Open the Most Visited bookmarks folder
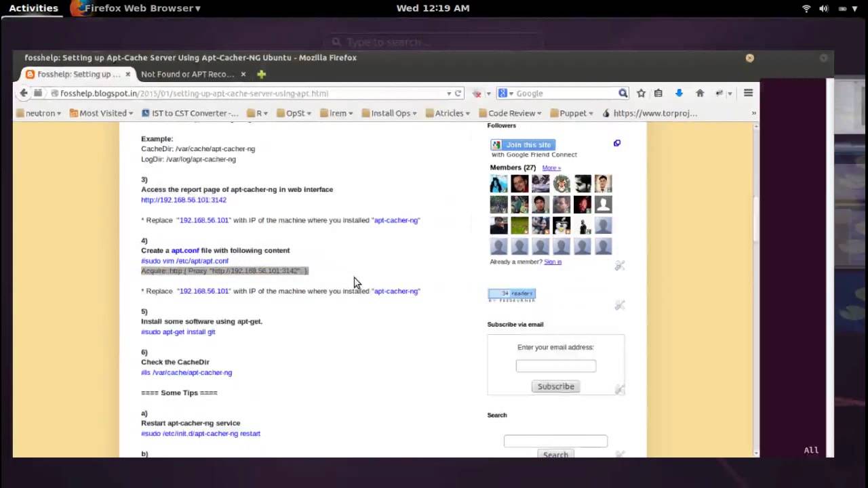Viewport: 868px width, 488px height. (102, 113)
